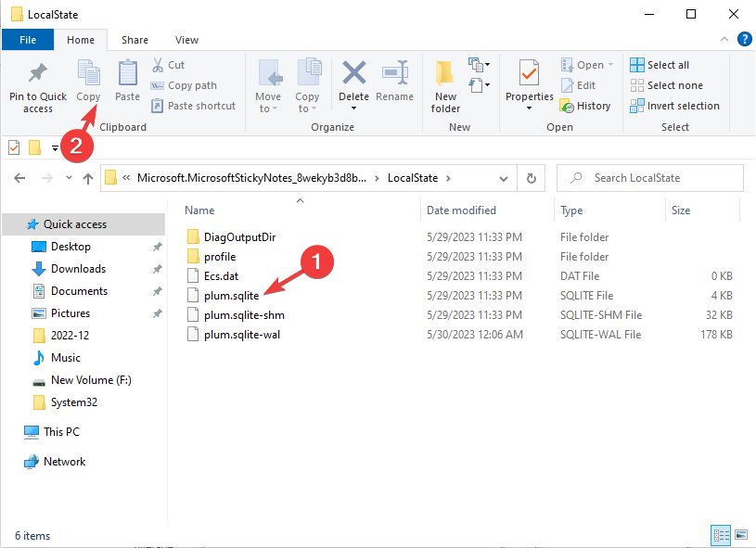Screen dimensions: 756x548
Task: Switch to the View tab
Action: click(x=186, y=40)
